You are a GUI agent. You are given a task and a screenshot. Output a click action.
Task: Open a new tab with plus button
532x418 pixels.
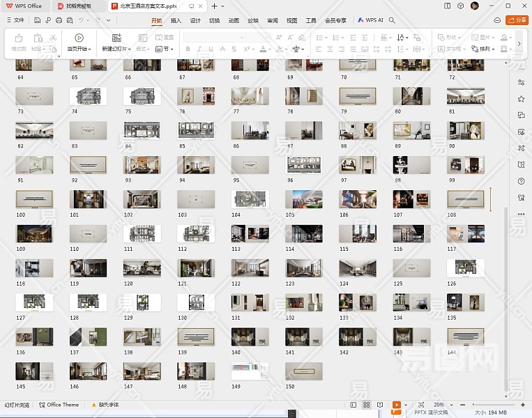coord(214,6)
